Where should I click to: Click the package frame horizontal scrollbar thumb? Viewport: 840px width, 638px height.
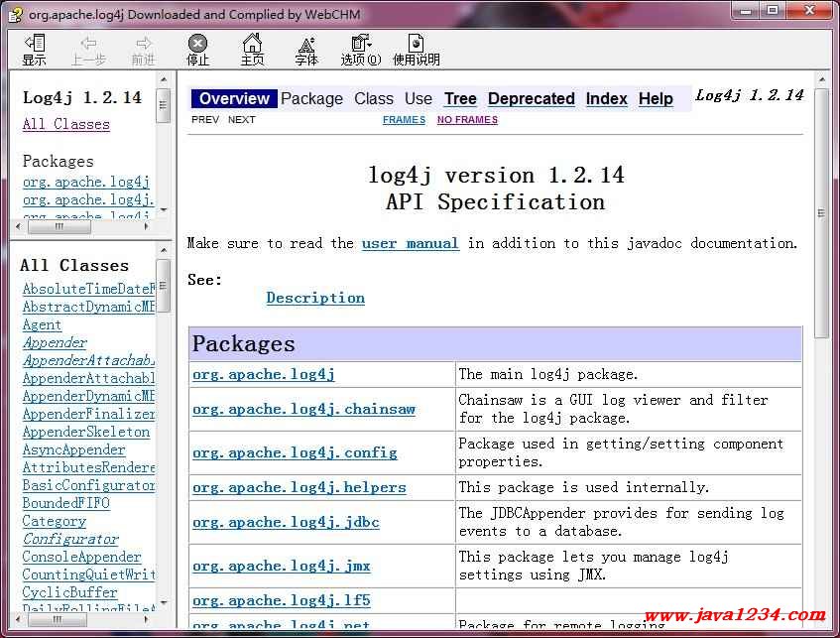[60, 227]
